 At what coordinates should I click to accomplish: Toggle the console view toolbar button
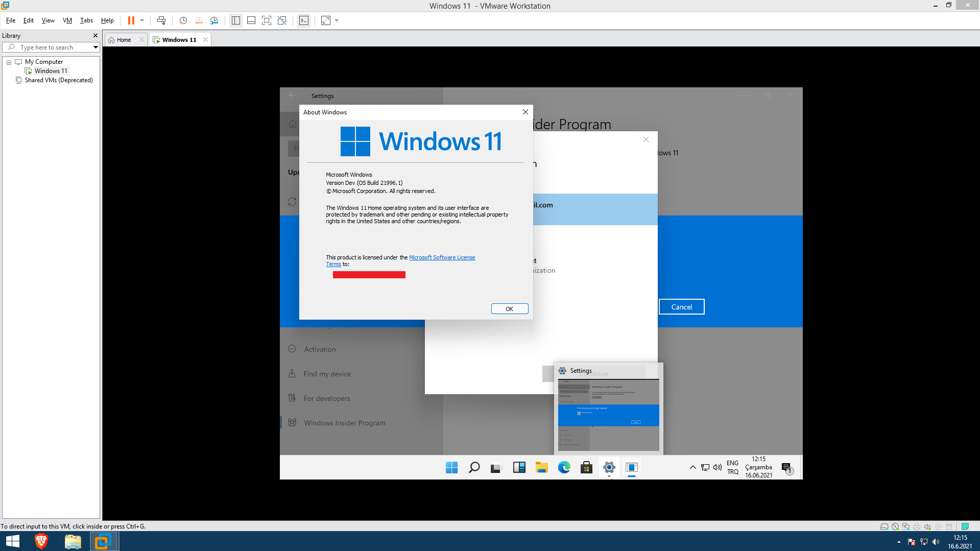pyautogui.click(x=304, y=20)
